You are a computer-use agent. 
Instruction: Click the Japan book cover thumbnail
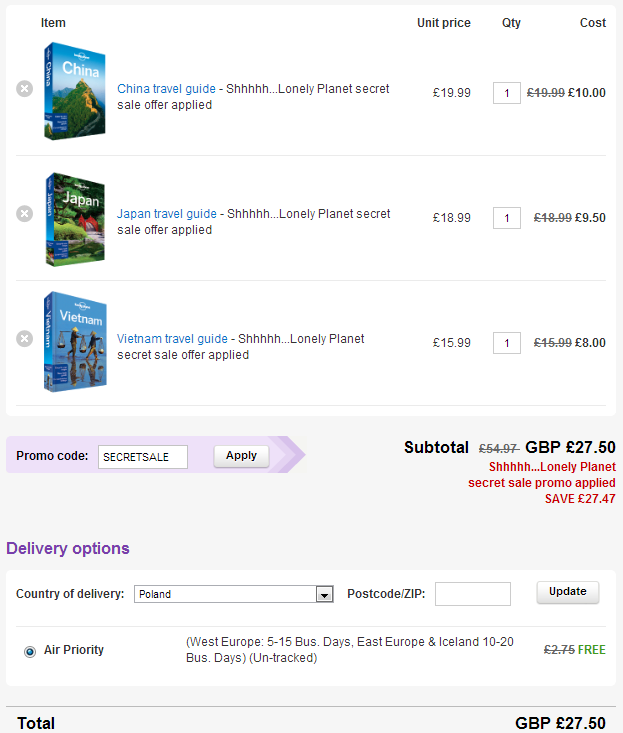click(x=73, y=219)
